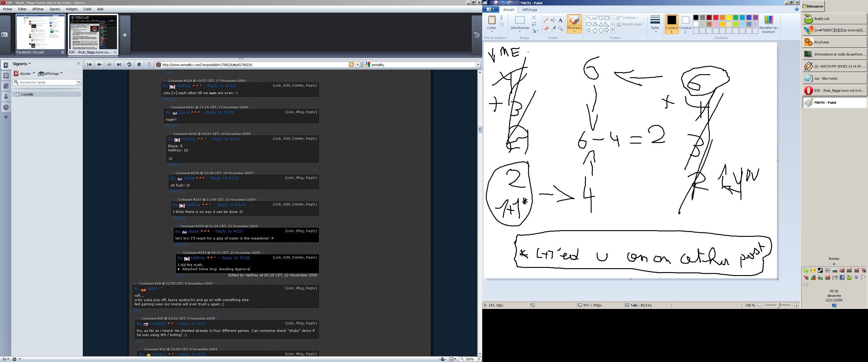
Task: Choose the Text tool
Action: tap(560, 20)
